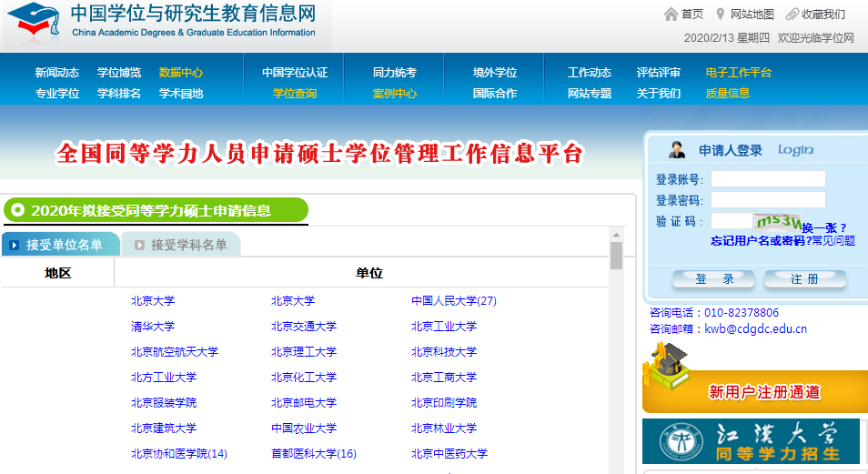Open the 北京航空航天大学 link
The image size is (868, 474).
point(175,351)
